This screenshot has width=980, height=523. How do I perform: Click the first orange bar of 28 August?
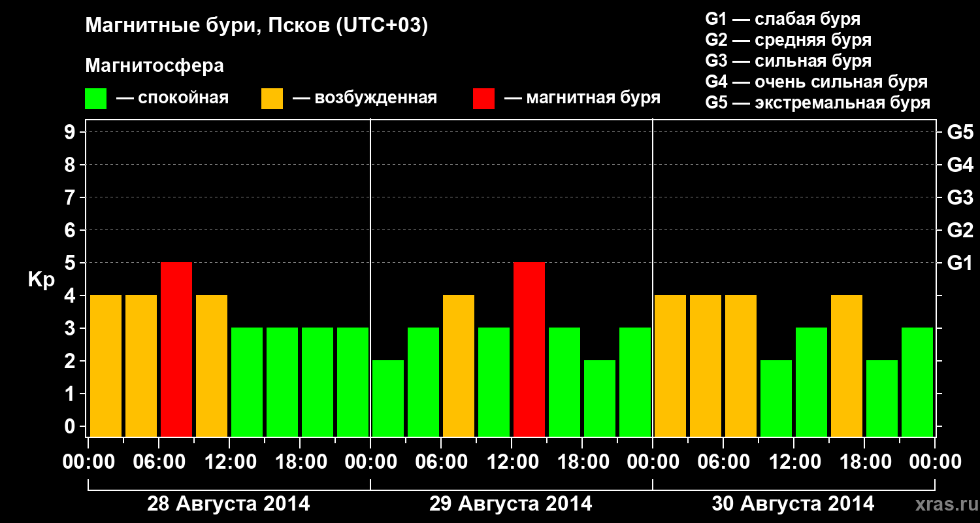tap(106, 365)
